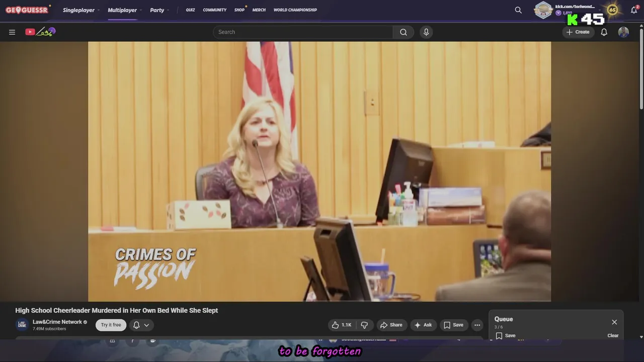Click the Share button
The image size is (644, 362).
coord(391,325)
